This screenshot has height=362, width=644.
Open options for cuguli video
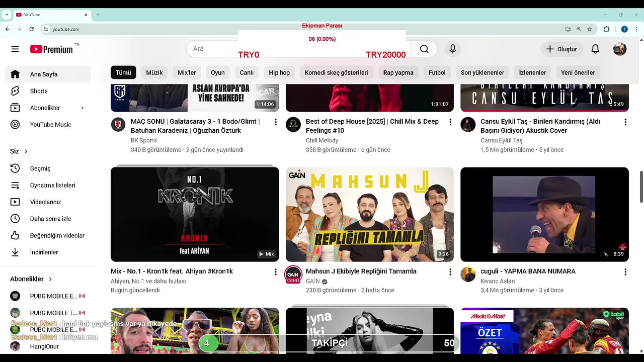pyautogui.click(x=625, y=272)
